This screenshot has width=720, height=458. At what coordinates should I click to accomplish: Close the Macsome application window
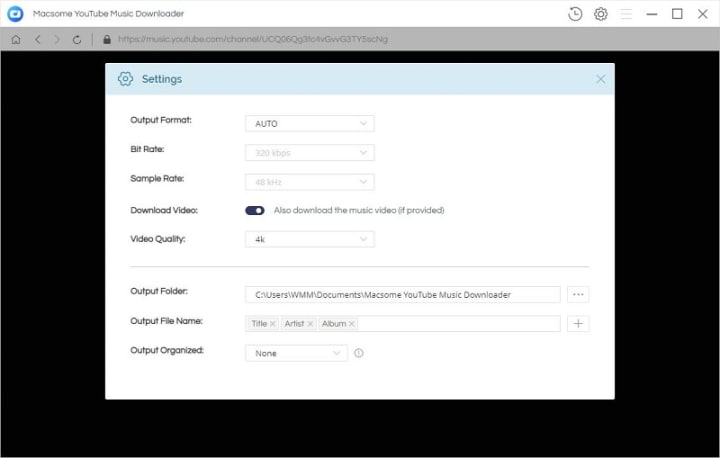[703, 14]
